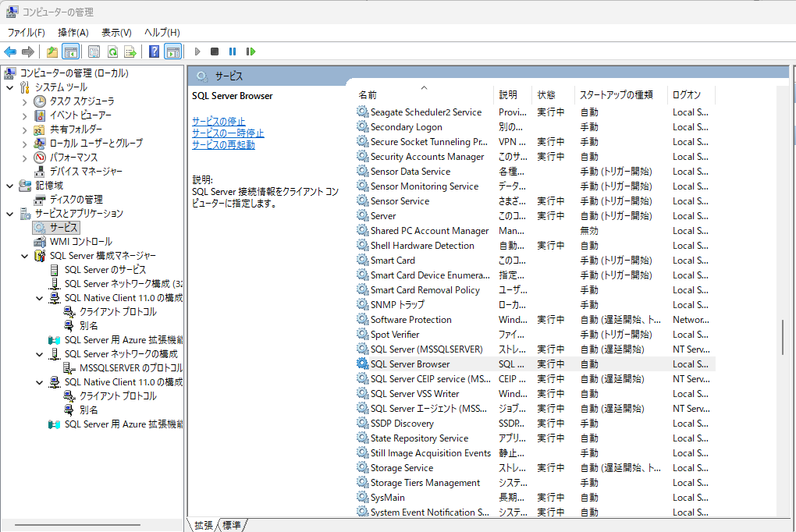Click the サービスの停止 link
Viewport: 796px width, 532px height.
pos(219,121)
